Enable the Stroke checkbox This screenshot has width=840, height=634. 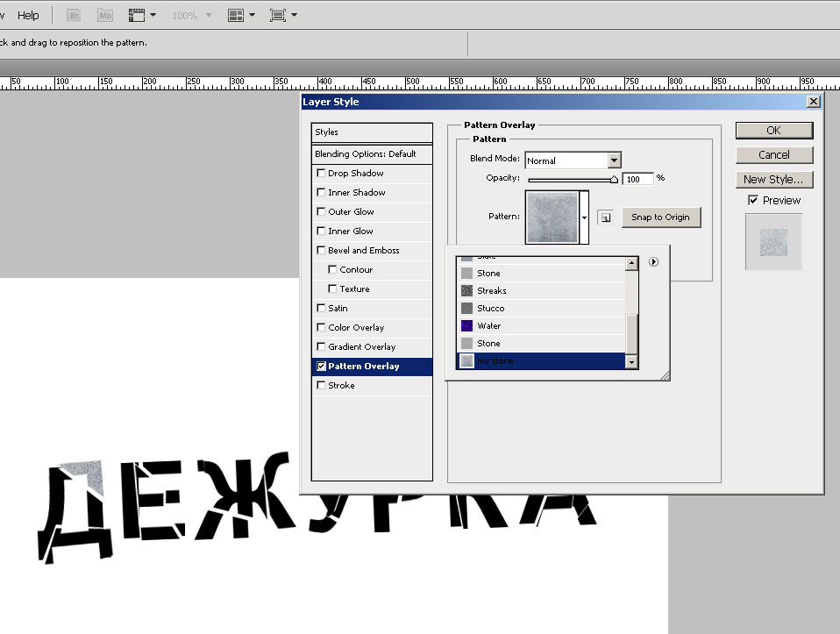[x=322, y=385]
